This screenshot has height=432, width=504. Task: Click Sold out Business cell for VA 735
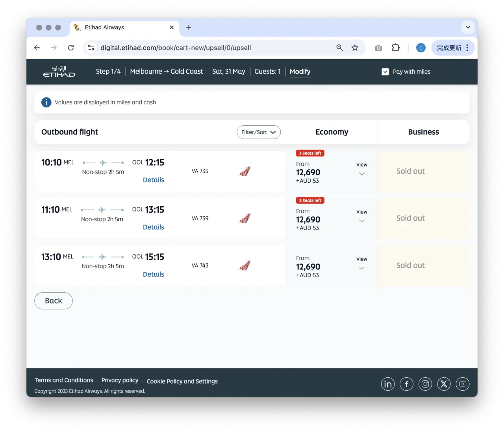(424, 171)
